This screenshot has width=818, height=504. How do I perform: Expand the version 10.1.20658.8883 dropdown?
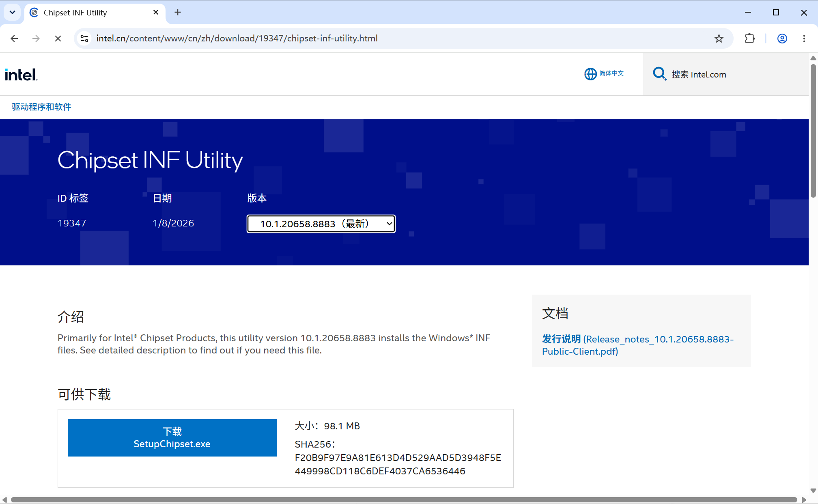point(321,224)
